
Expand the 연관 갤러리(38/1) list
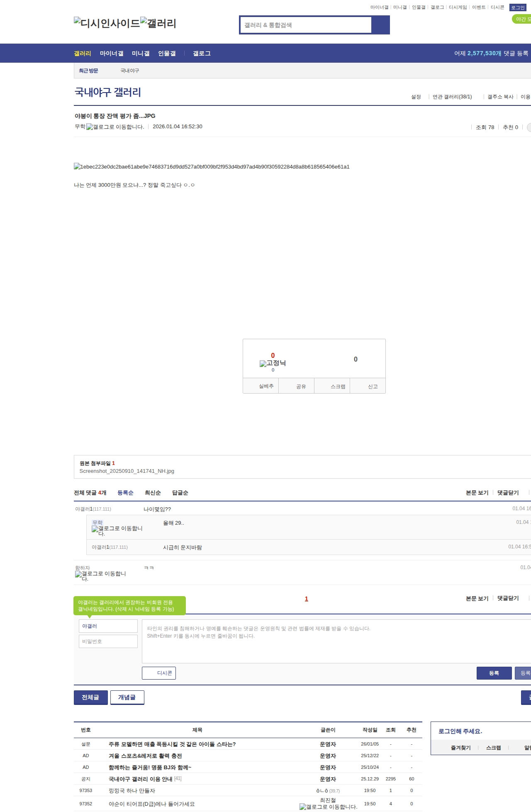452,97
